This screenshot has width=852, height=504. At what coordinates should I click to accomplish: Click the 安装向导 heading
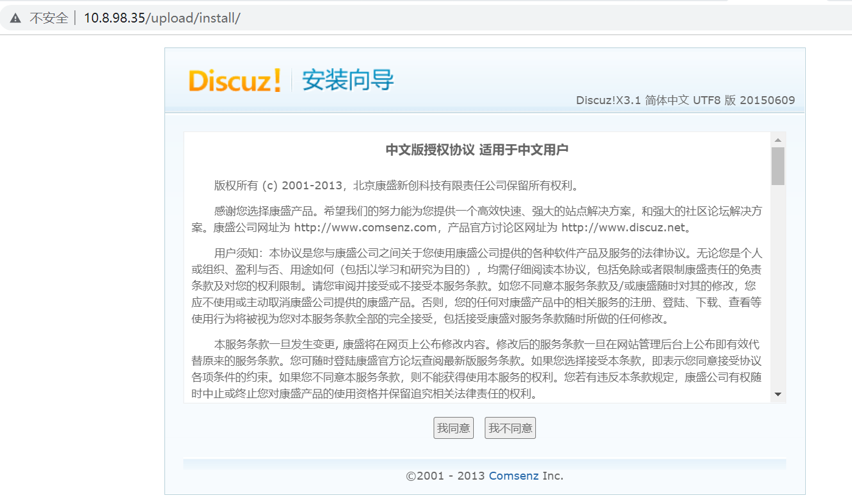coord(348,80)
